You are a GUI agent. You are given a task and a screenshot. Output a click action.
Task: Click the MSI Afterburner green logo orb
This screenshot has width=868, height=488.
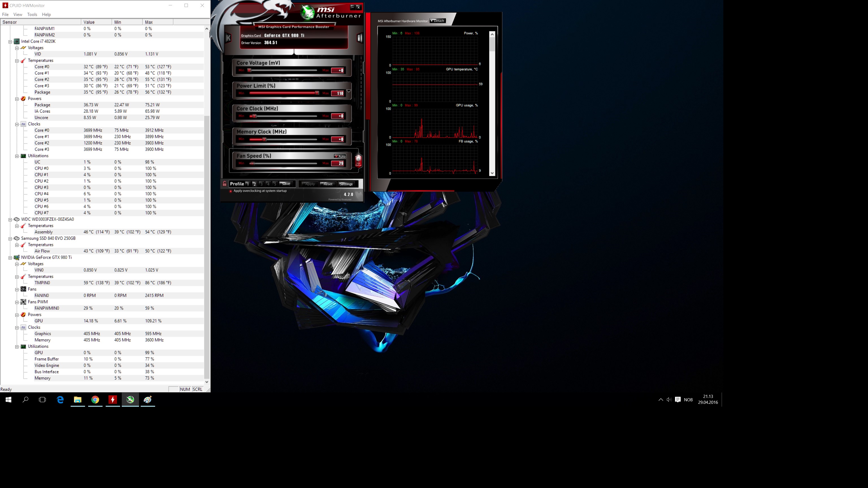tap(307, 13)
